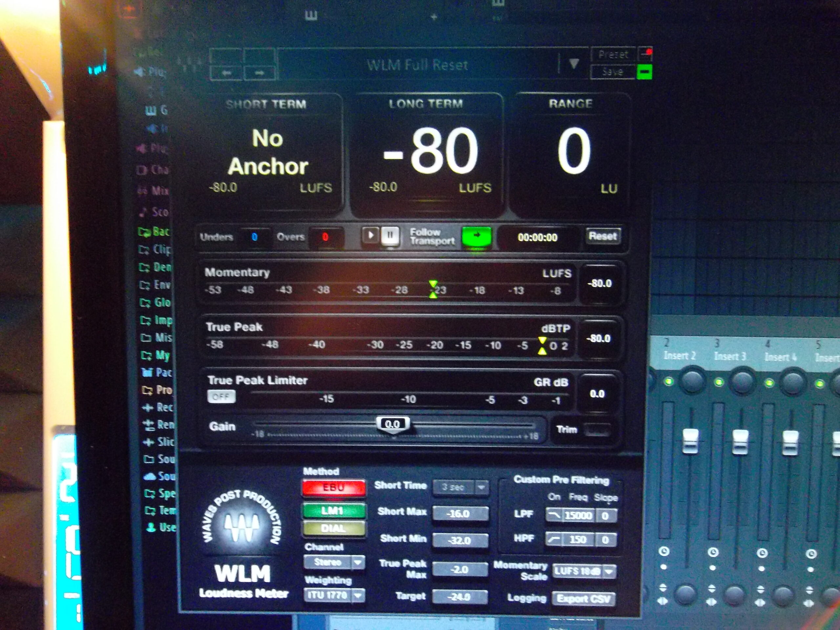Click the Insert 3 volume fader

click(x=740, y=442)
